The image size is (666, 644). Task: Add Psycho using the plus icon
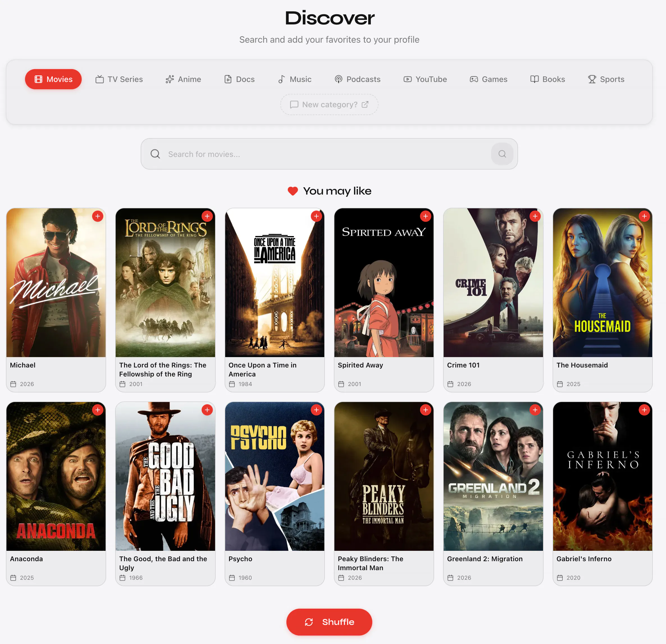click(x=316, y=410)
